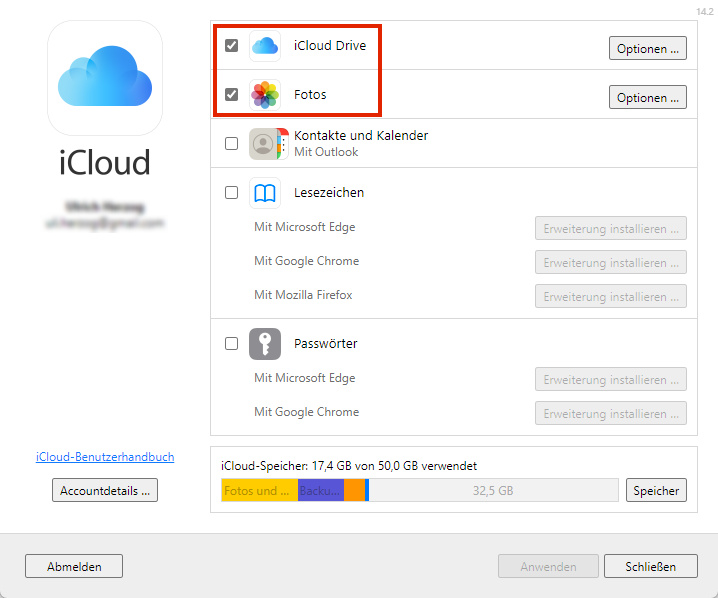This screenshot has height=598, width=718.
Task: Click Mit Google Chrome under Passwörter
Action: pos(306,412)
